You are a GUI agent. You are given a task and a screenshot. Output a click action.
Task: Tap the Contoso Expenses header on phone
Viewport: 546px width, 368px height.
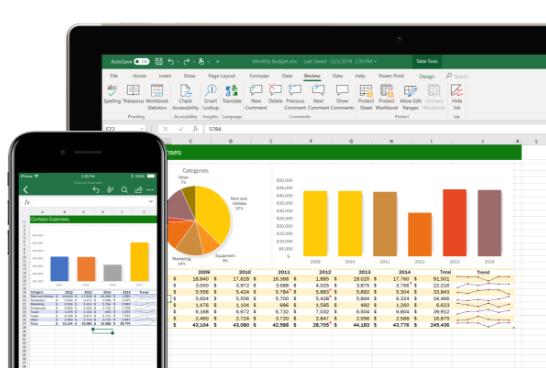pyautogui.click(x=94, y=219)
